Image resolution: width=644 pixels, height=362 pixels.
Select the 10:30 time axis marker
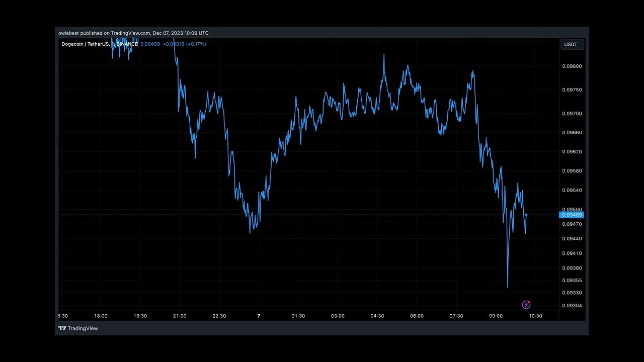click(x=535, y=316)
